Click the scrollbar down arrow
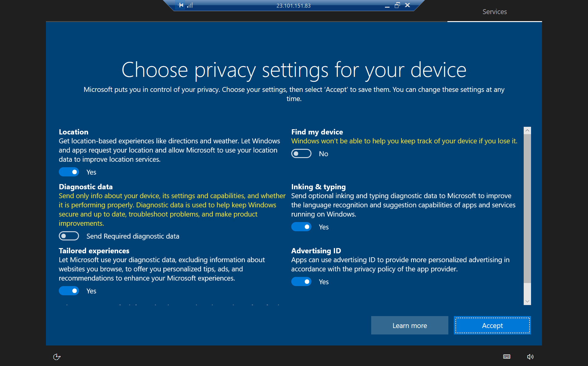 [x=527, y=301]
